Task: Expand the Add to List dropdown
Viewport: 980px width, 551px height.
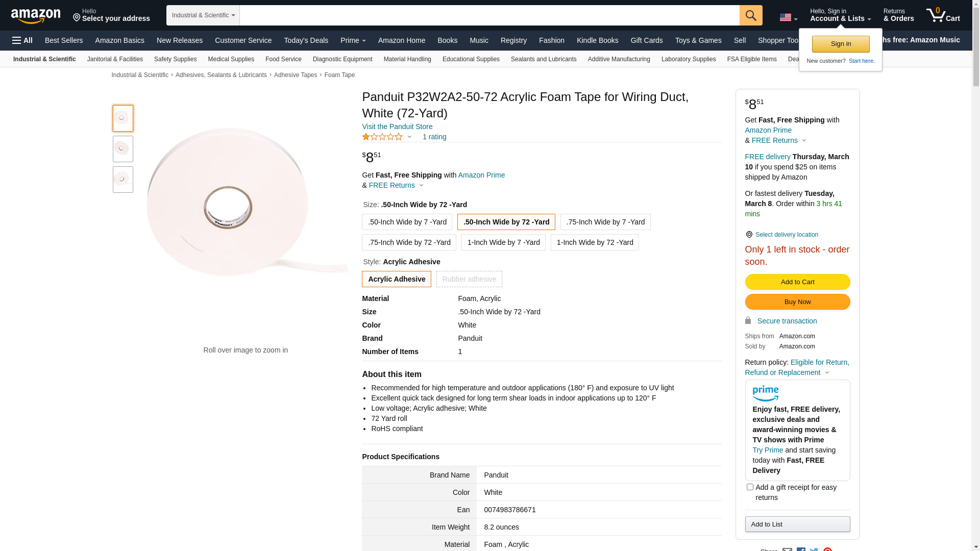Action: [x=797, y=524]
